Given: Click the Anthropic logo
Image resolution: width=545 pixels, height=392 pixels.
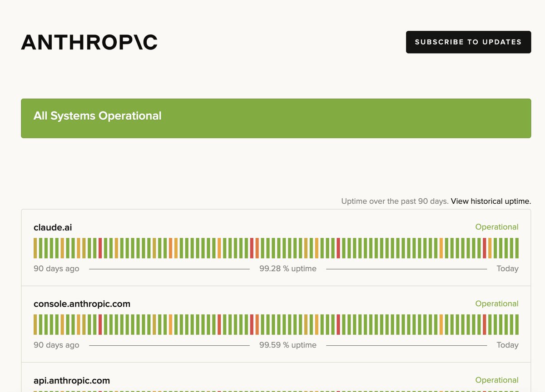Looking at the screenshot, I should [x=89, y=42].
